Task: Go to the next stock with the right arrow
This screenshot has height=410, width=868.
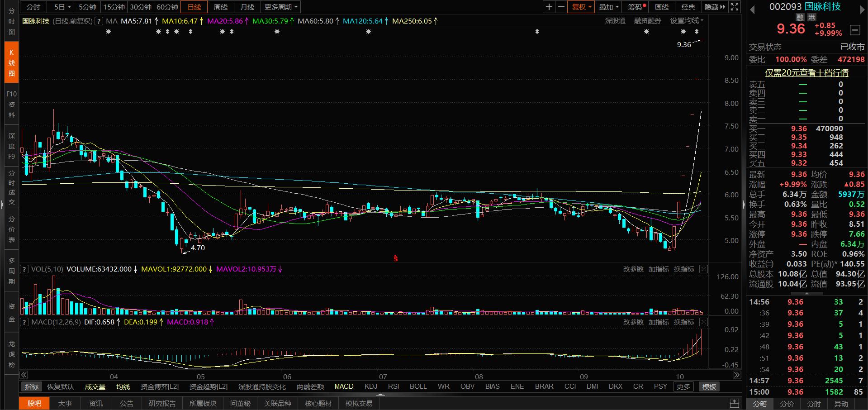Action: pos(862,10)
